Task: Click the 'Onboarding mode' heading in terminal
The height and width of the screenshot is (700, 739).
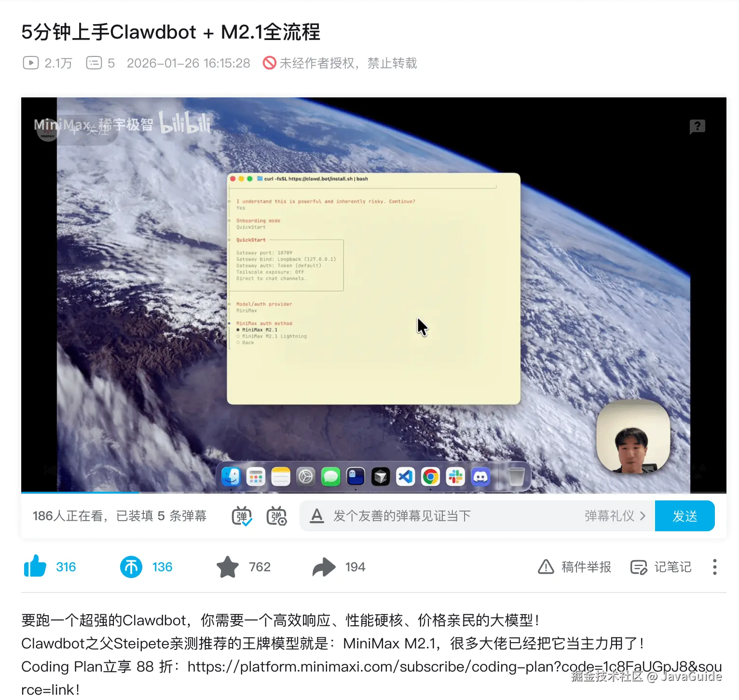Action: (x=258, y=220)
